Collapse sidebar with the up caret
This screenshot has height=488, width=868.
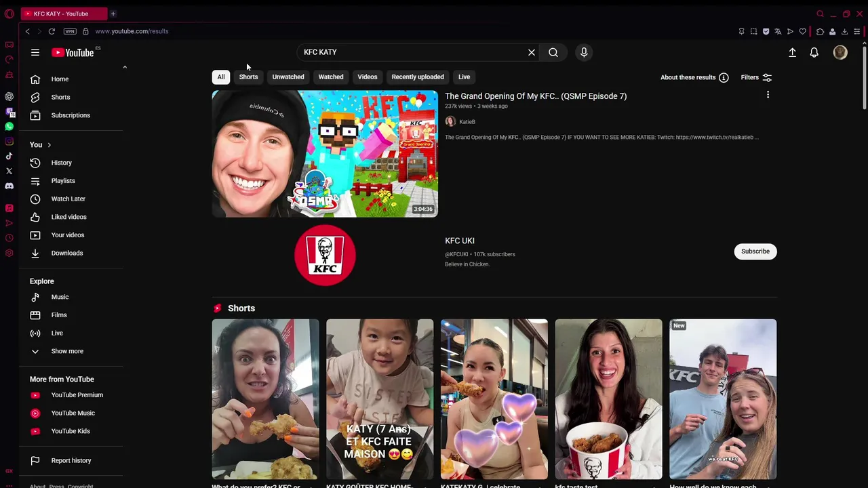coord(125,67)
